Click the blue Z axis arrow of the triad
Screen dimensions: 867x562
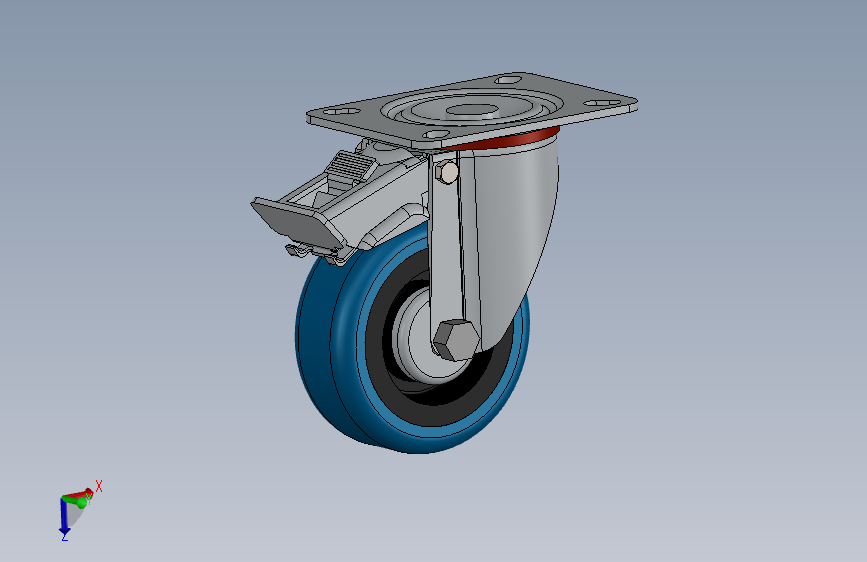(64, 519)
